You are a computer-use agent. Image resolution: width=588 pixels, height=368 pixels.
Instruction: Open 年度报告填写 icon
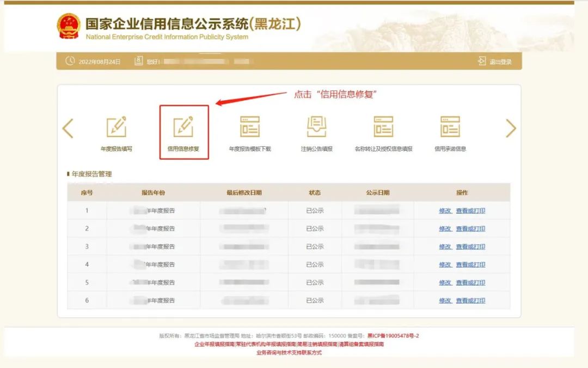pos(117,127)
